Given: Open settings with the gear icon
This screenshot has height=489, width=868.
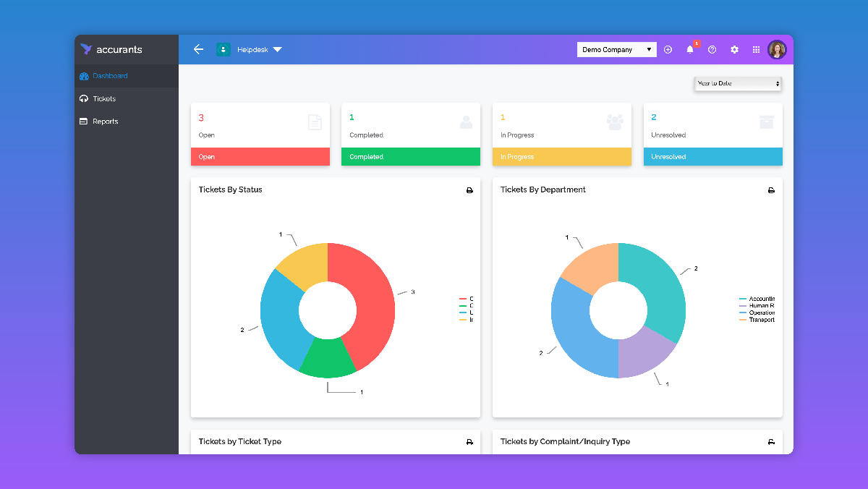Looking at the screenshot, I should [x=734, y=49].
